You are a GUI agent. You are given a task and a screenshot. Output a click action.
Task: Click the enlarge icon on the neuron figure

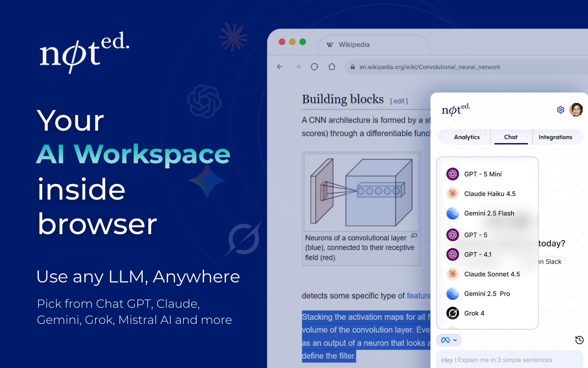tap(414, 235)
